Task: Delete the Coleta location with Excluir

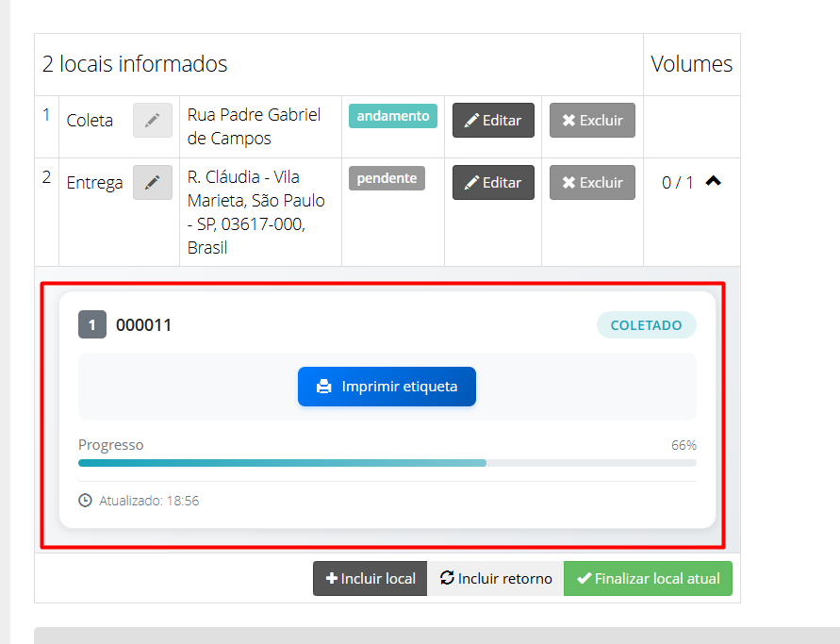Action: (x=592, y=120)
